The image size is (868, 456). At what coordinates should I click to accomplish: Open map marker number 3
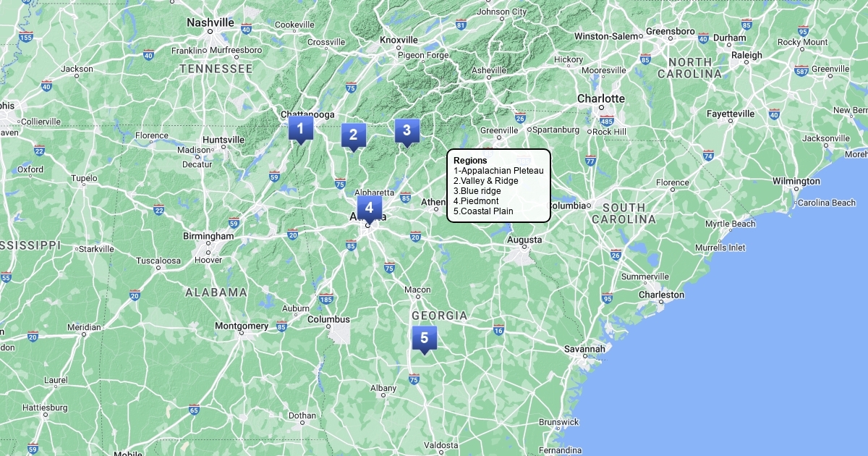407,130
